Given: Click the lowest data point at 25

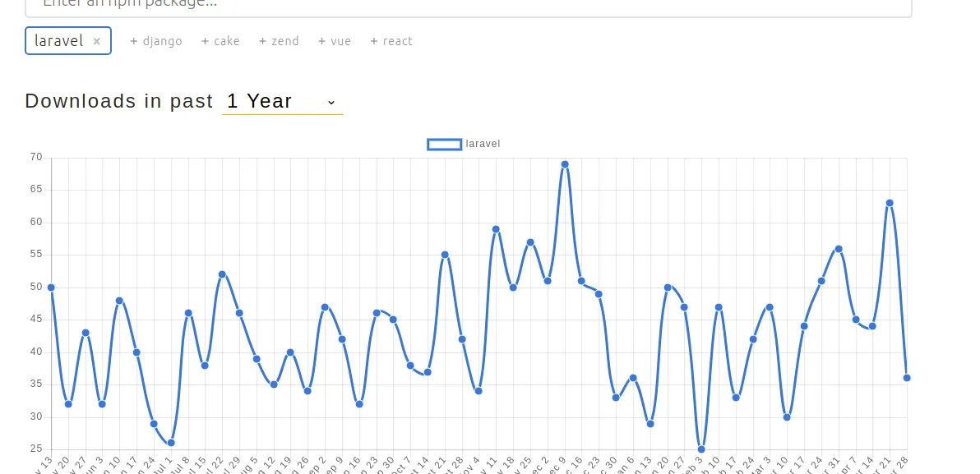Looking at the screenshot, I should (701, 449).
